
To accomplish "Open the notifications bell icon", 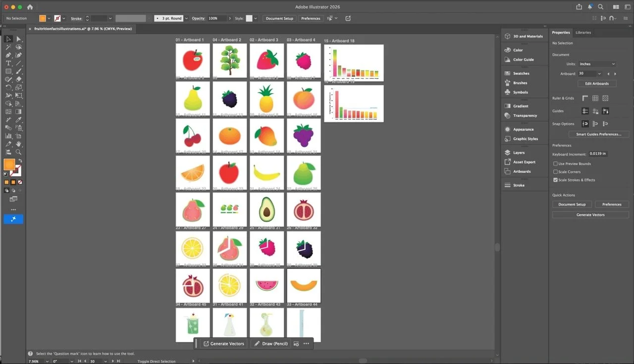I will (590, 7).
